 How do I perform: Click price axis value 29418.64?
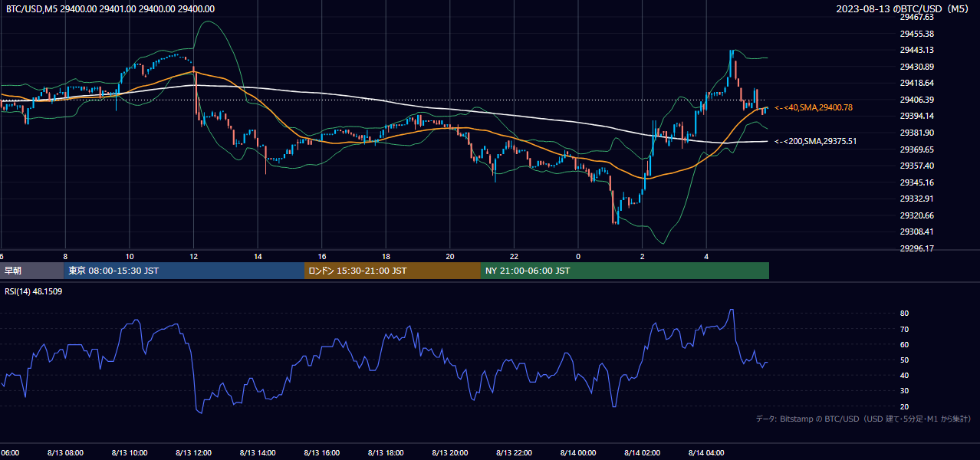(x=916, y=83)
